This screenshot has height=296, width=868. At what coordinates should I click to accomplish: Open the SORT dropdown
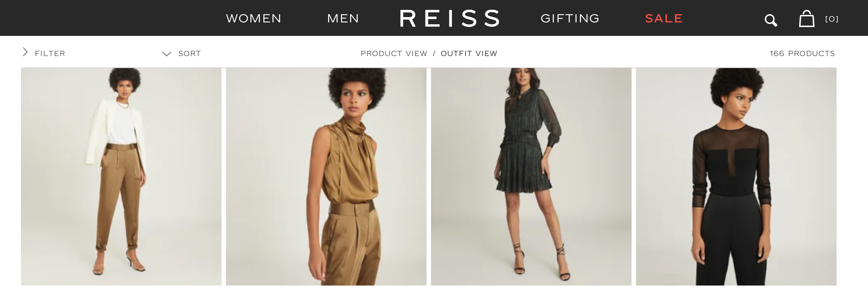click(x=189, y=53)
